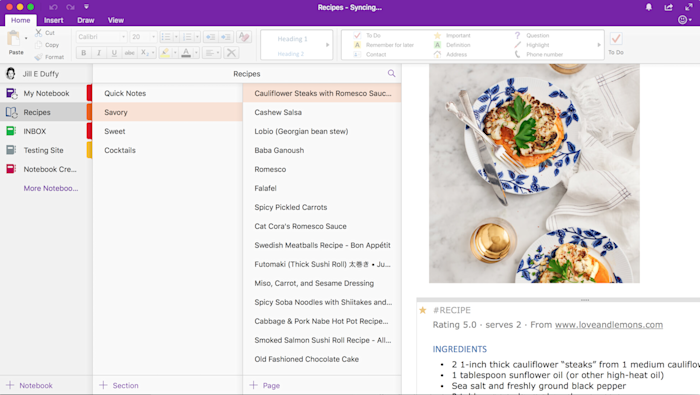
Task: Click the text highlight color icon
Action: pyautogui.click(x=165, y=53)
